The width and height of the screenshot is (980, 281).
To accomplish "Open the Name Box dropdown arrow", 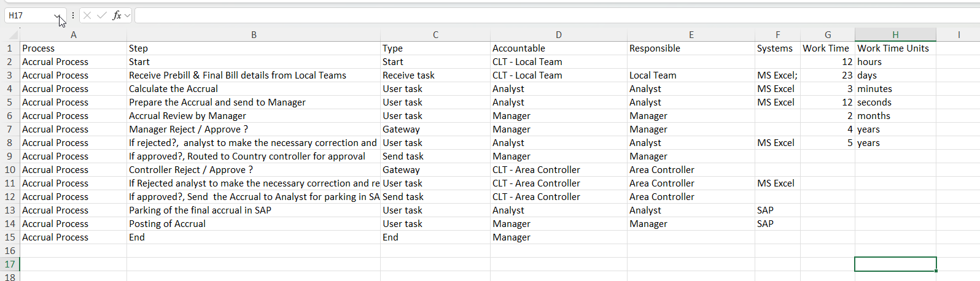I will pyautogui.click(x=58, y=16).
